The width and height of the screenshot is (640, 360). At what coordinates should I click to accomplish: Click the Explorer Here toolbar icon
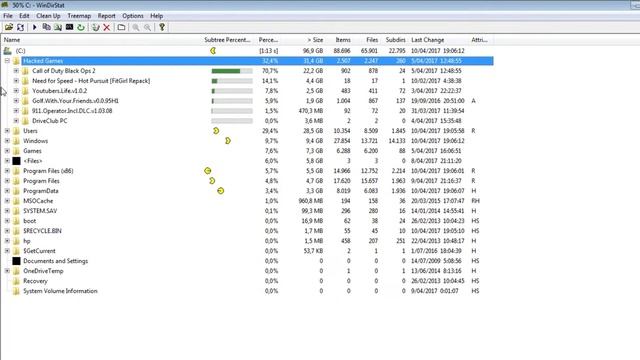[x=58, y=27]
